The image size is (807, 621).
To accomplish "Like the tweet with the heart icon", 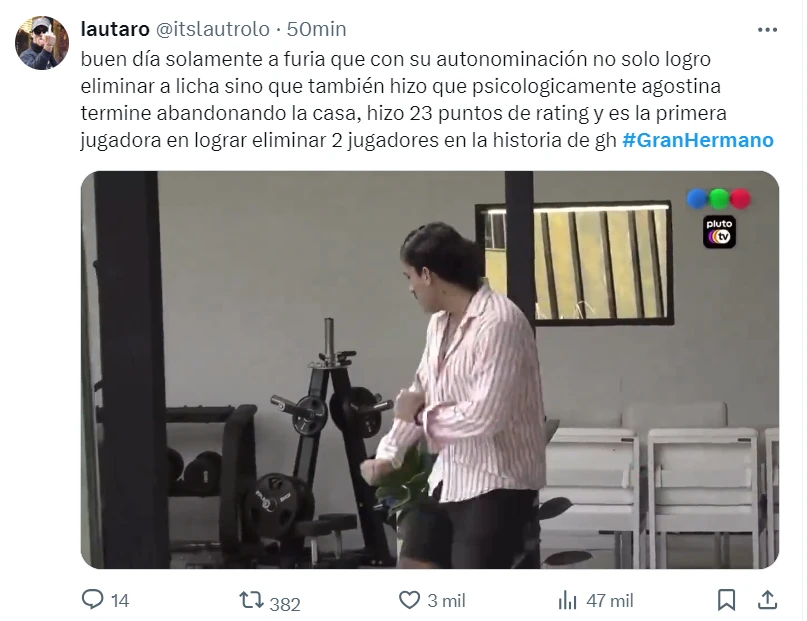I will coord(410,600).
